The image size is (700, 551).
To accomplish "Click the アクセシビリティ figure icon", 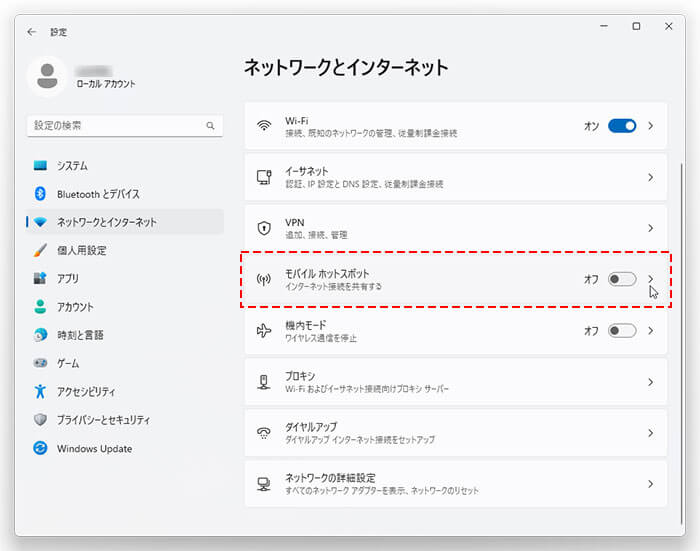I will click(x=40, y=391).
